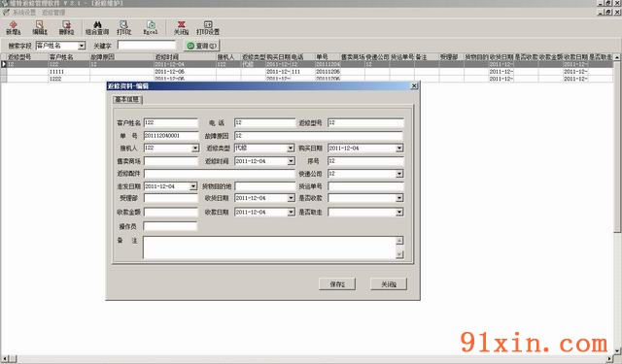Click the green 查询 search button
622x364 pixels.
[201, 46]
